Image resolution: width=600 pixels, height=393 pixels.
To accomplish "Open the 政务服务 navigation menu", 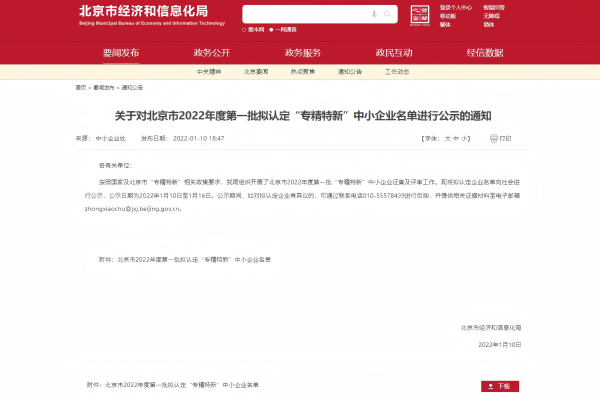I will click(x=303, y=53).
